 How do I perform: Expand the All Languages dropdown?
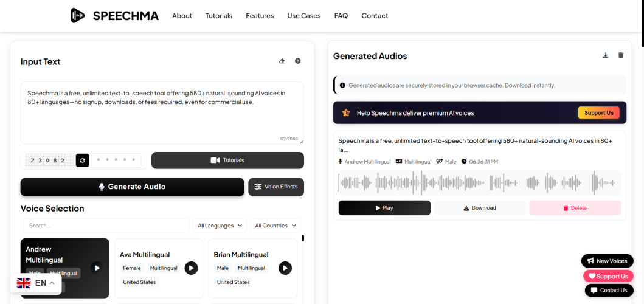(220, 226)
